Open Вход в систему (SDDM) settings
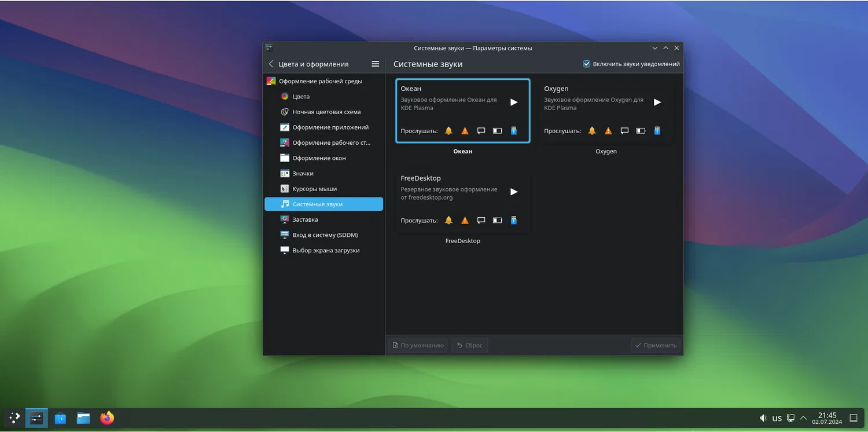868x432 pixels. point(323,235)
